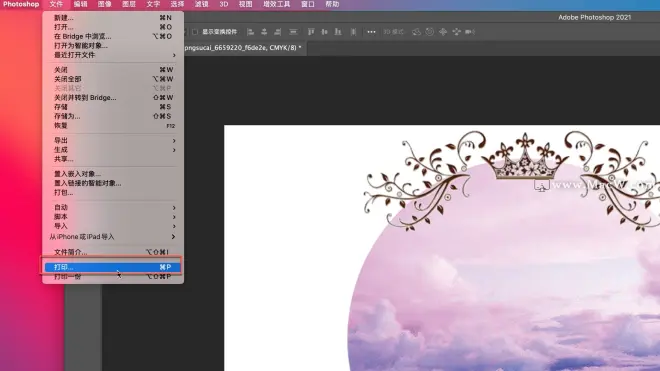Expand the 自动 submenu
This screenshot has height=371, width=660.
(113, 208)
